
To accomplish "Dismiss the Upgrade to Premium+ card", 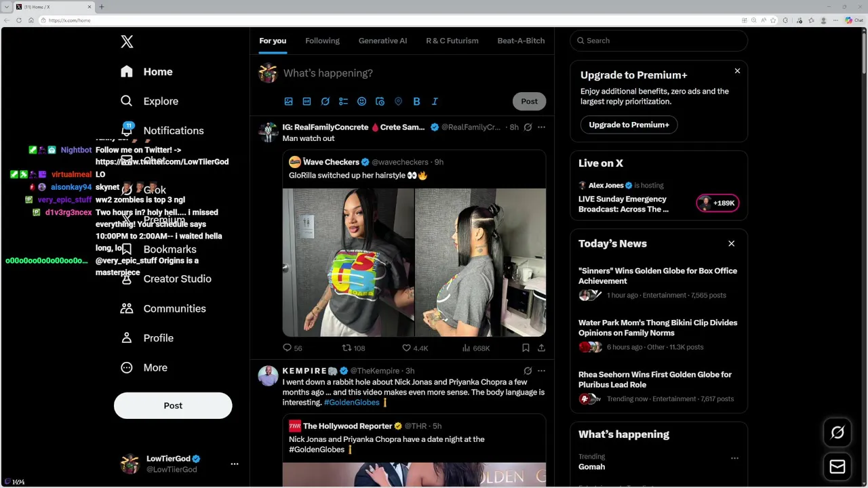I will click(x=737, y=70).
